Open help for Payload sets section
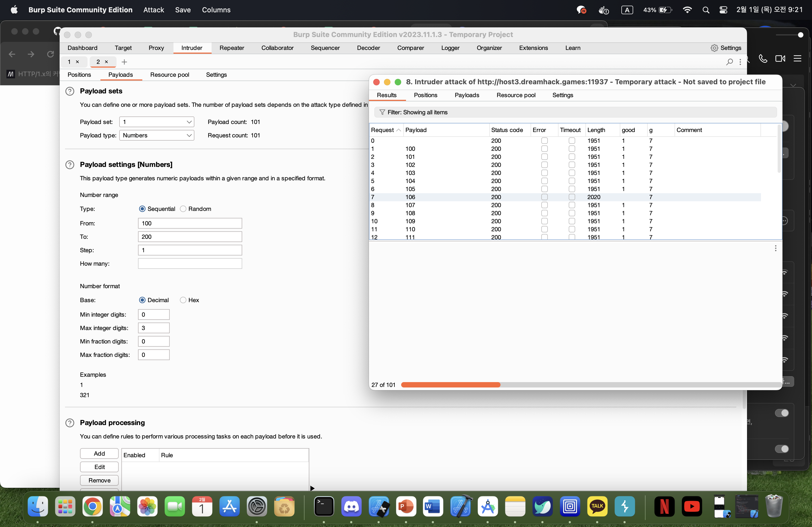Image resolution: width=812 pixels, height=527 pixels. [x=70, y=91]
